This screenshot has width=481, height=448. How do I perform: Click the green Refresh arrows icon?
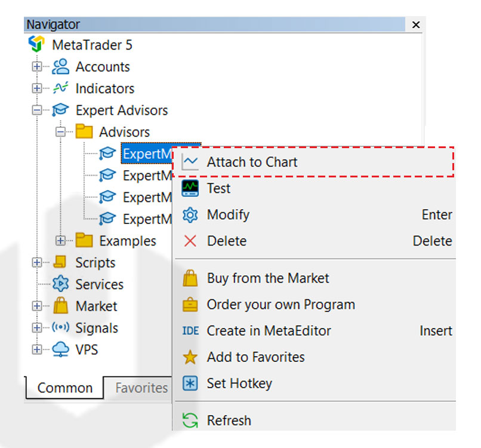pos(190,421)
